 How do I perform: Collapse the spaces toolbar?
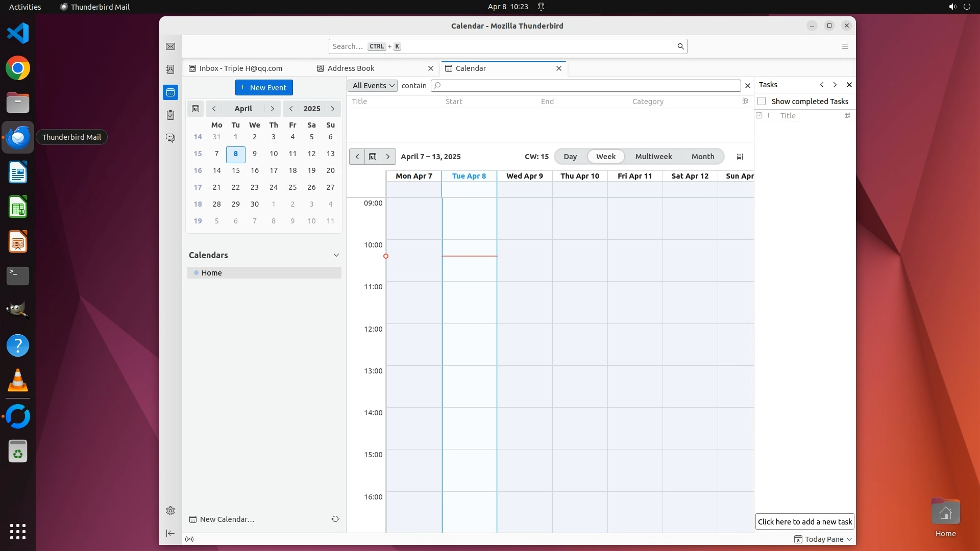[x=170, y=533]
